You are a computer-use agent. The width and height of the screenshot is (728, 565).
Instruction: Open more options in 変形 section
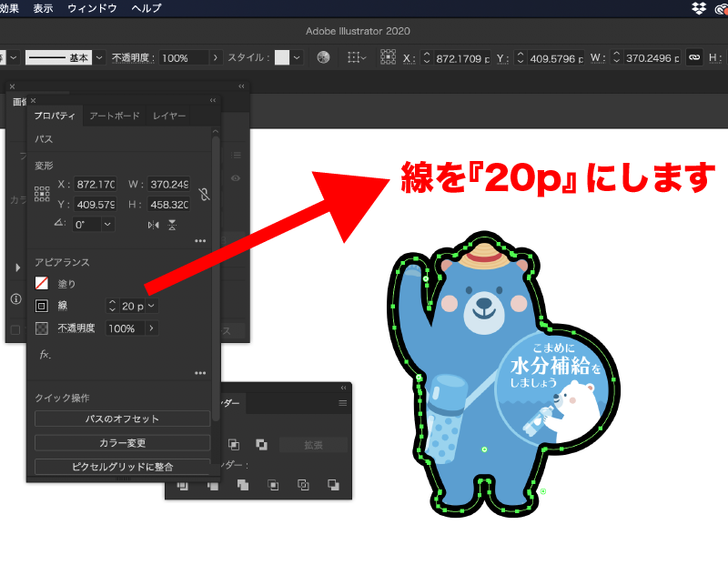coord(200,241)
